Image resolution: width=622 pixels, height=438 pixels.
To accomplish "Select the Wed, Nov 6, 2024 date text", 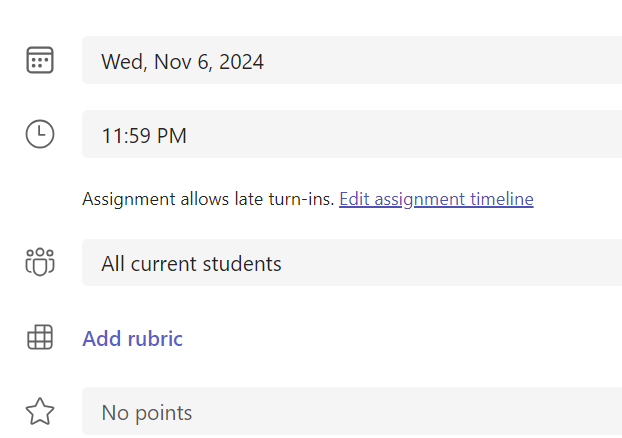I will [182, 62].
